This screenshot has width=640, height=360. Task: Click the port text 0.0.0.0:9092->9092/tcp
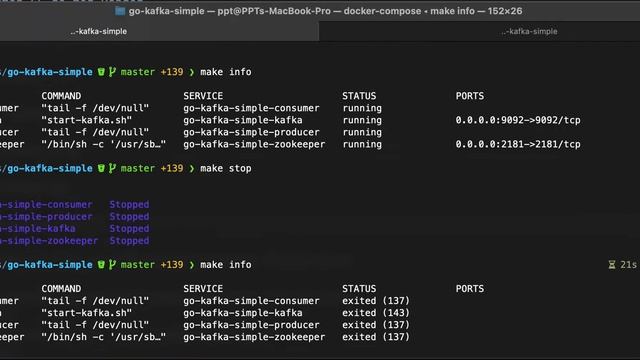(518, 120)
